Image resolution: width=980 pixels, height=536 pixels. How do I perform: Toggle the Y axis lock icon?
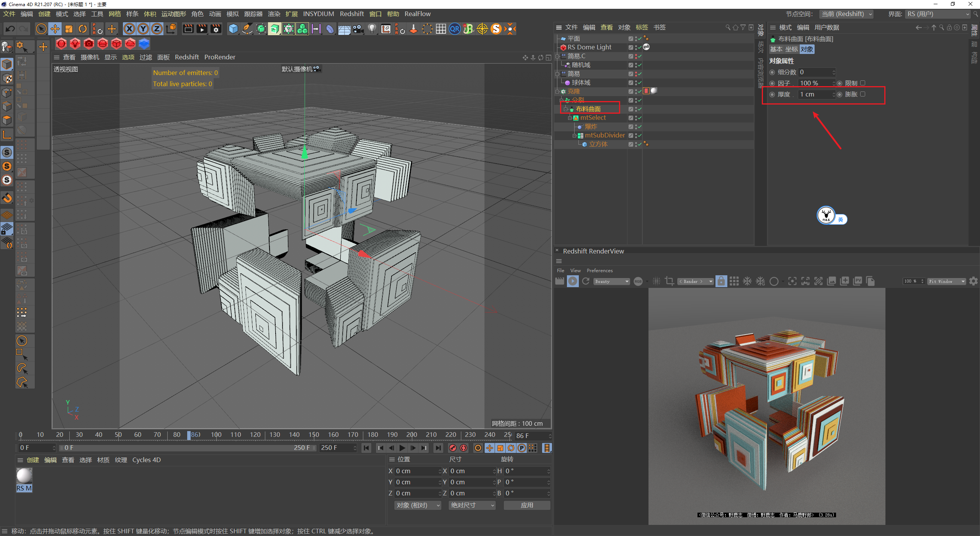pos(143,29)
